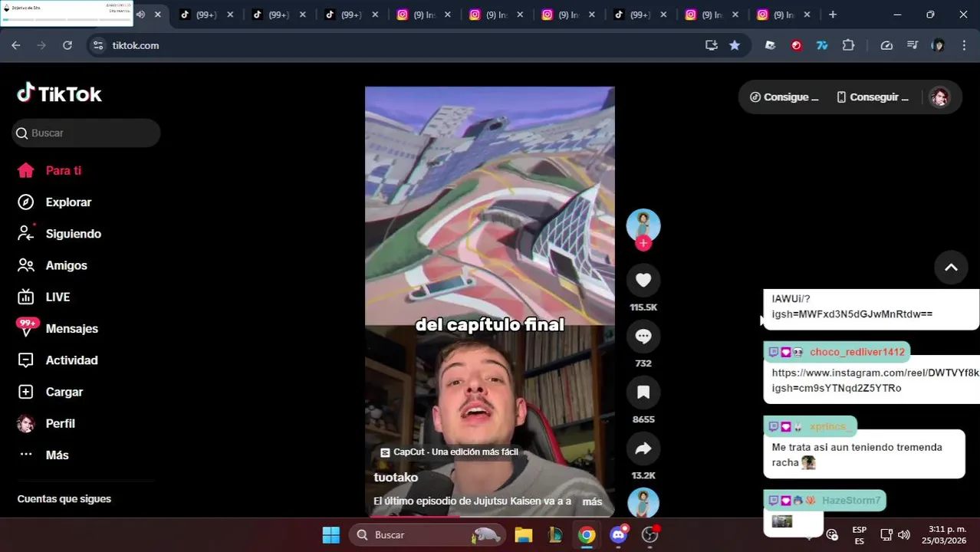Open League of Legends from the taskbar
Image resolution: width=980 pixels, height=552 pixels.
tap(555, 535)
